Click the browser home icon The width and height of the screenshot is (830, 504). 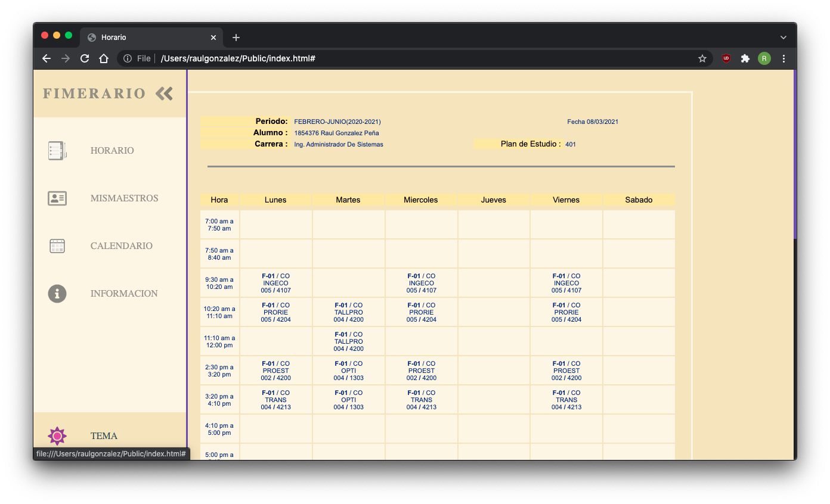tap(104, 58)
